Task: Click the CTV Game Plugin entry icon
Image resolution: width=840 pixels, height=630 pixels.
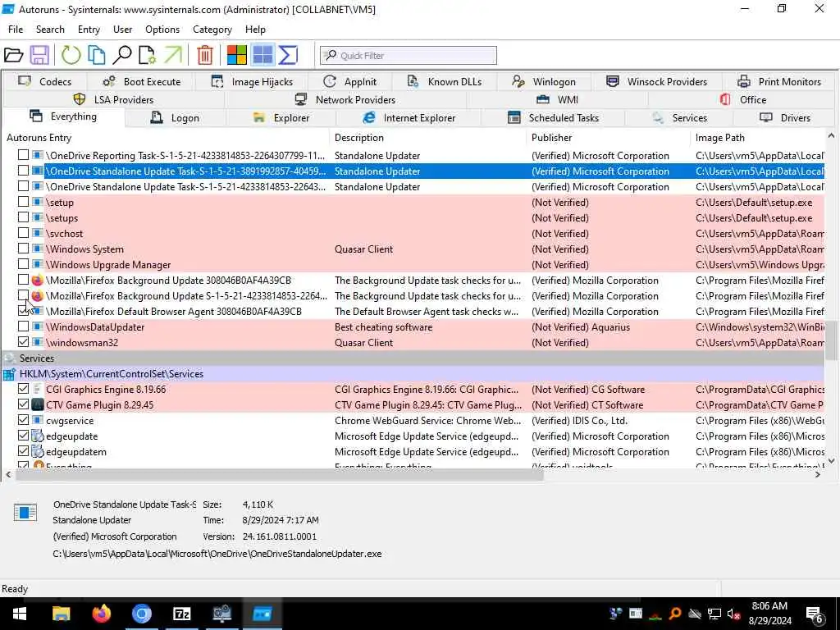Action: tap(38, 405)
